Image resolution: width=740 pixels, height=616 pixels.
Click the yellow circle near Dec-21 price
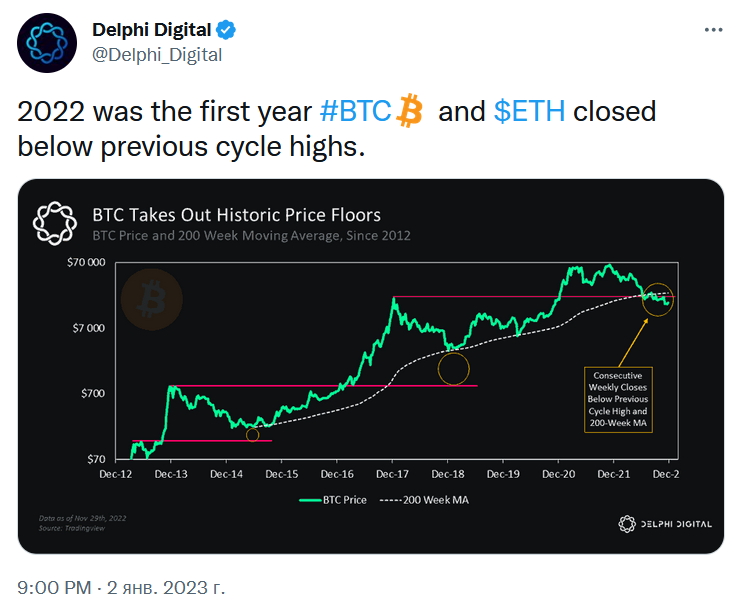click(x=659, y=298)
